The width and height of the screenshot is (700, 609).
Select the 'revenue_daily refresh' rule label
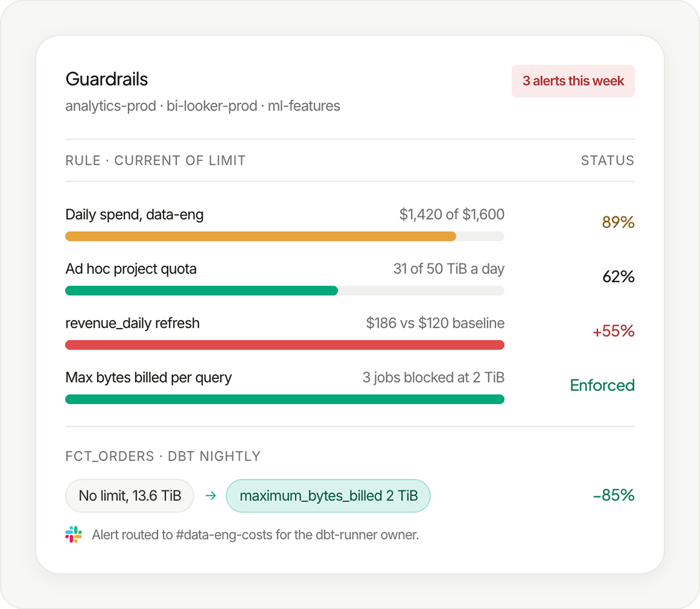pos(133,323)
